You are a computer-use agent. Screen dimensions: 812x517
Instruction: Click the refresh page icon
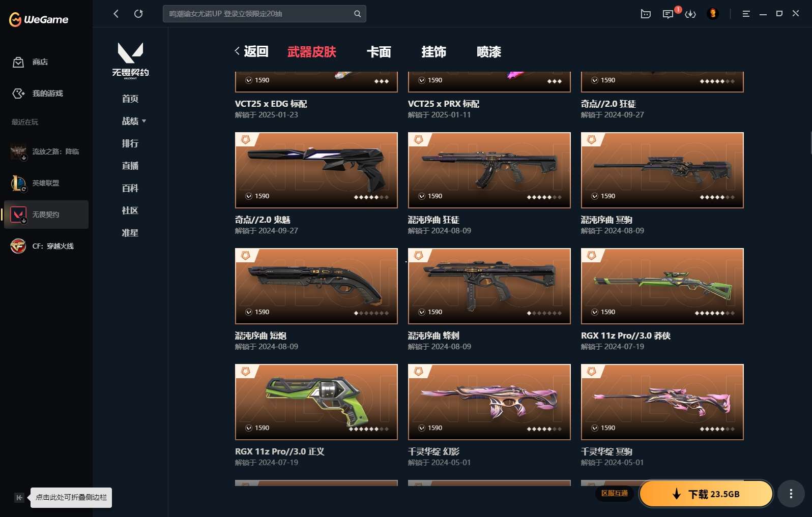(x=138, y=14)
